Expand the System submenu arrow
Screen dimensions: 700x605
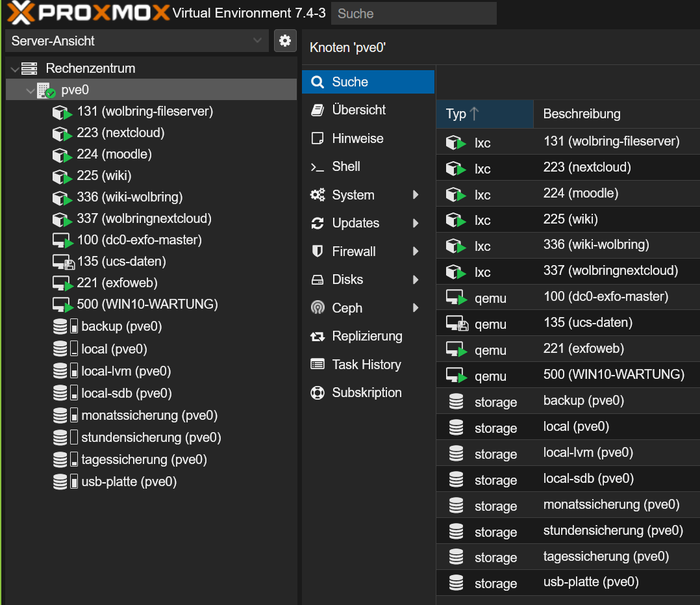pos(416,195)
